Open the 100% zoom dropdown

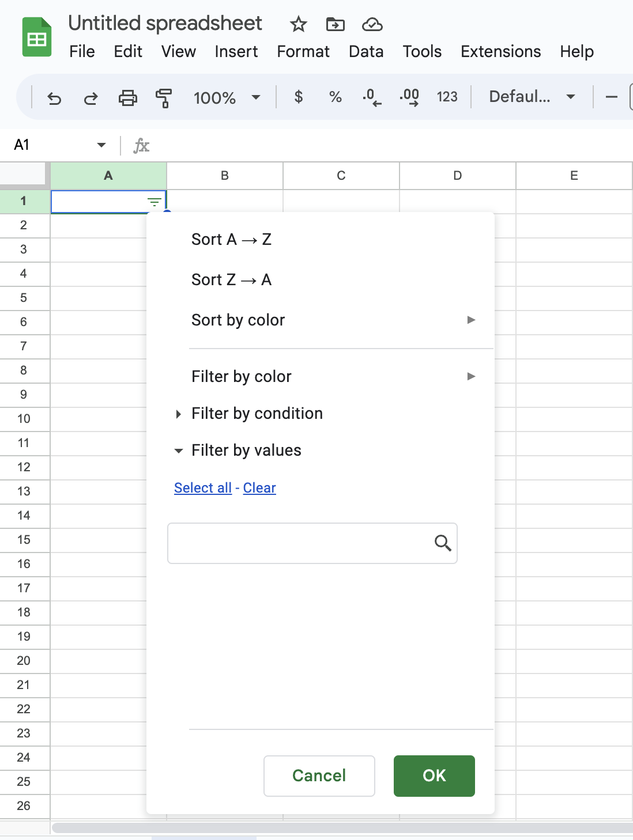(227, 98)
